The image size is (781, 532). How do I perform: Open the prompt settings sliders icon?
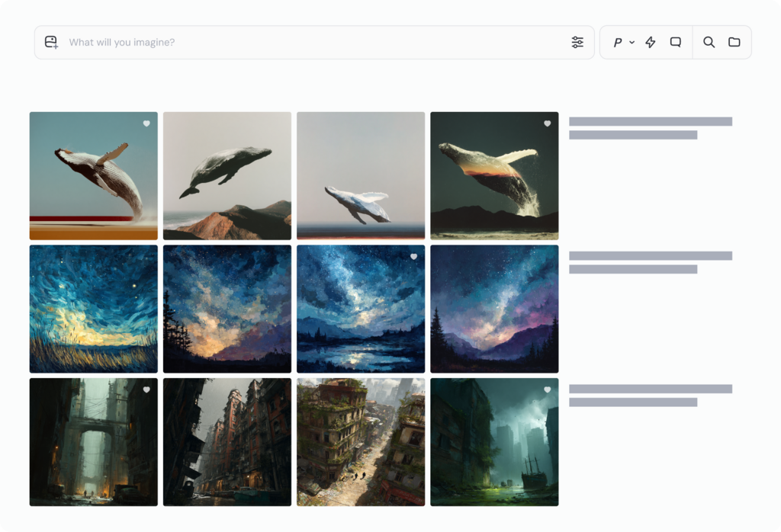tap(577, 42)
